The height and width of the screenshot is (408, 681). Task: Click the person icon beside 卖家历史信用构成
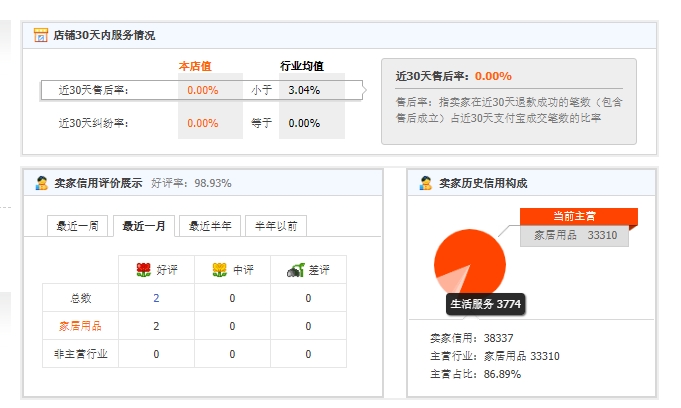[x=425, y=183]
